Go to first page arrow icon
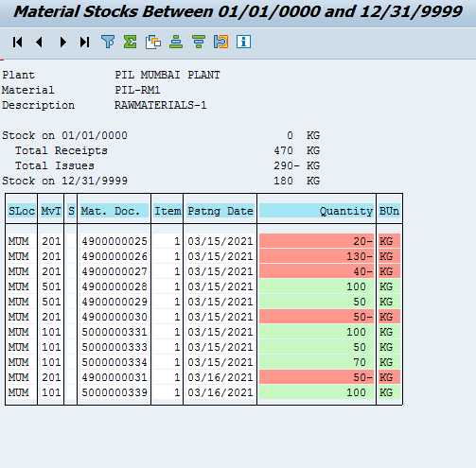Viewport: 476px width, 468px height. pos(18,42)
